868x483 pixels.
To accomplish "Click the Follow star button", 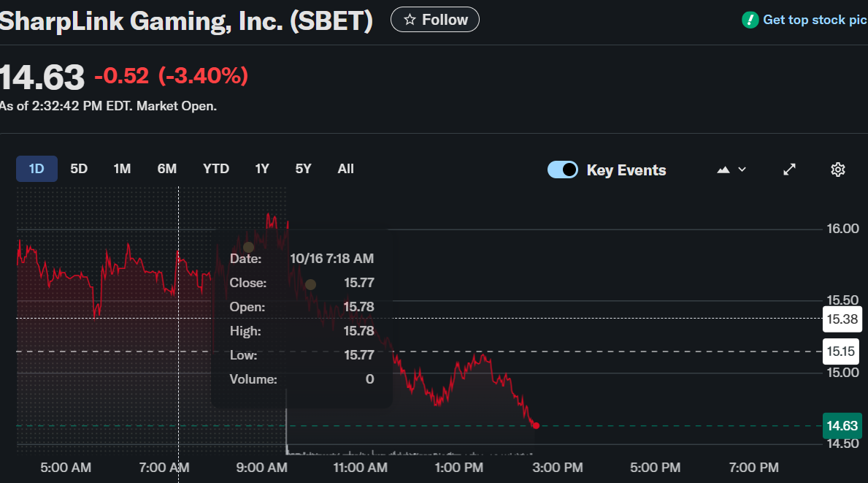I will pos(435,20).
